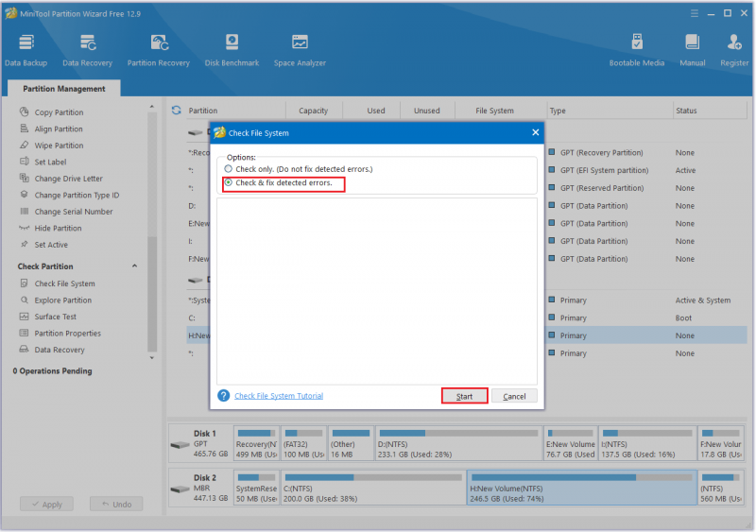Viewport: 756px width, 532px height.
Task: Sort by File System column header
Action: (x=494, y=111)
